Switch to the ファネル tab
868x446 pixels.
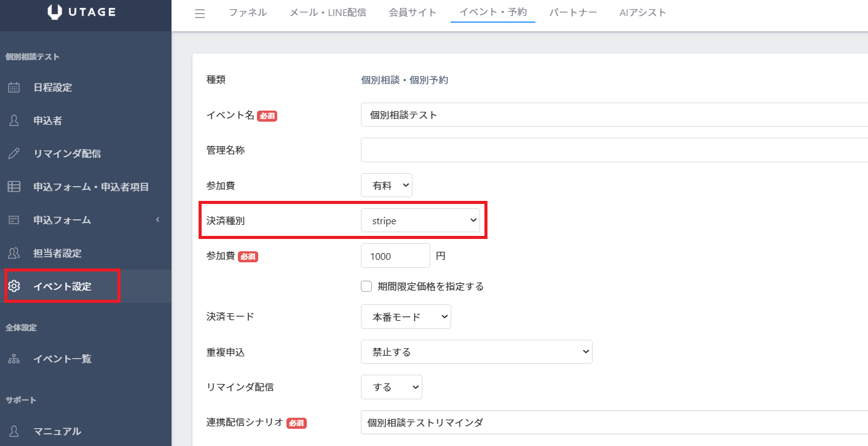[248, 12]
